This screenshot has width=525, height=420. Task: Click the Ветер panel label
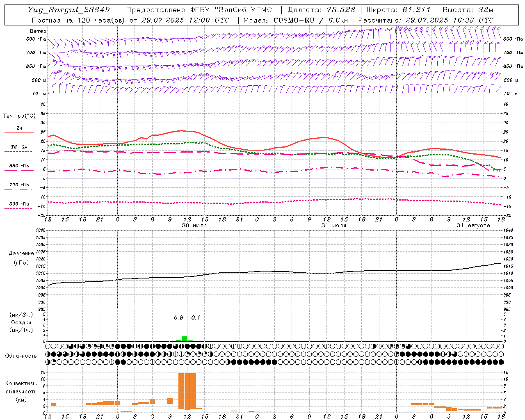38,31
